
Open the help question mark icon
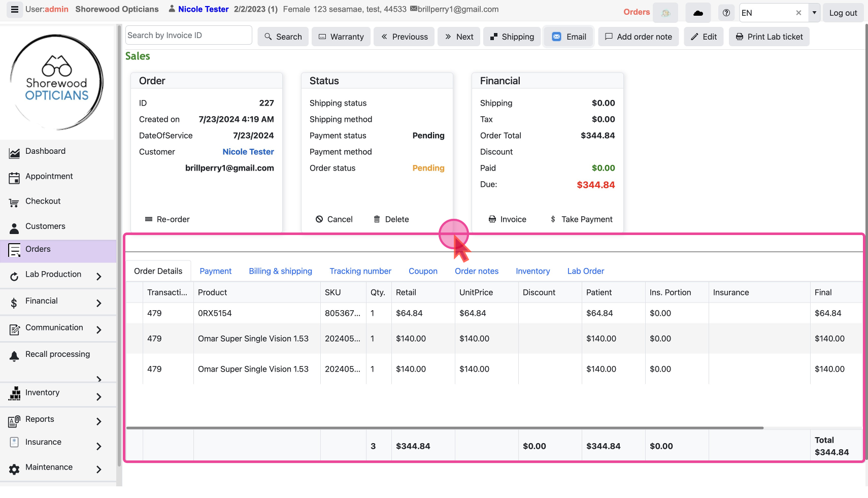pyautogui.click(x=726, y=13)
